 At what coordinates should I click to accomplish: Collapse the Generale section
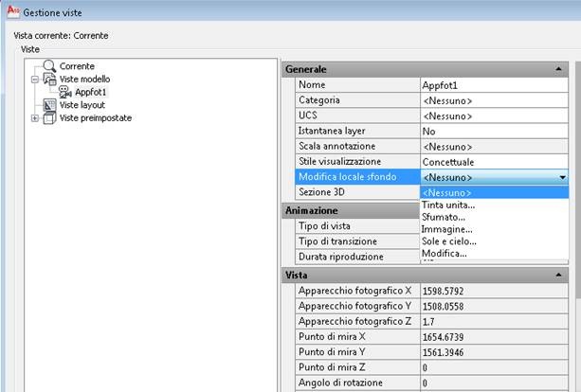click(x=558, y=69)
